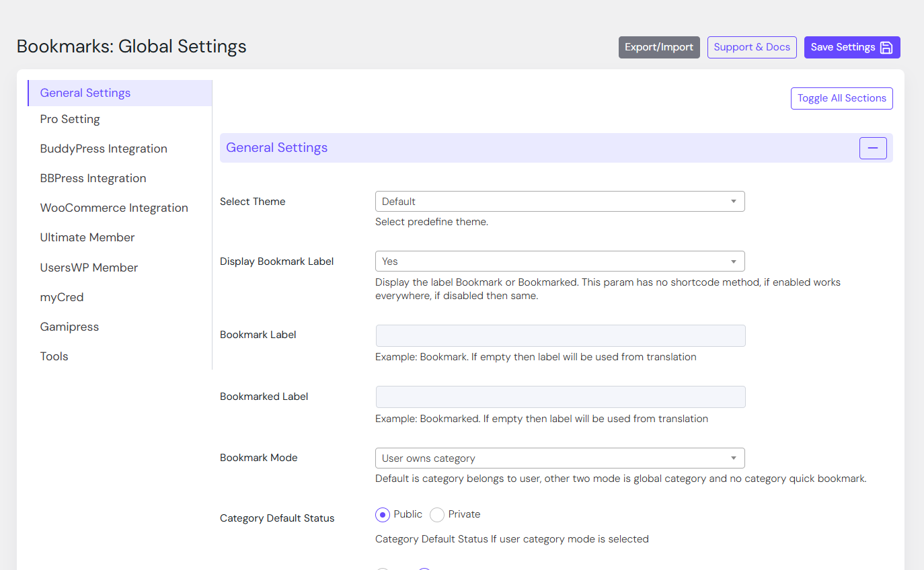This screenshot has height=570, width=924.
Task: Switch to the Pro Setting tab
Action: coord(70,119)
